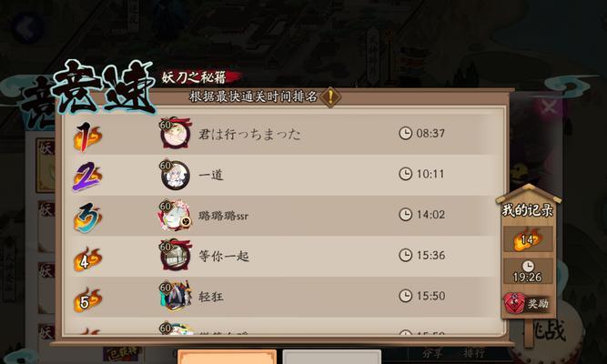Click the clock icon beside 08:37
This screenshot has height=364, width=607.
point(405,133)
